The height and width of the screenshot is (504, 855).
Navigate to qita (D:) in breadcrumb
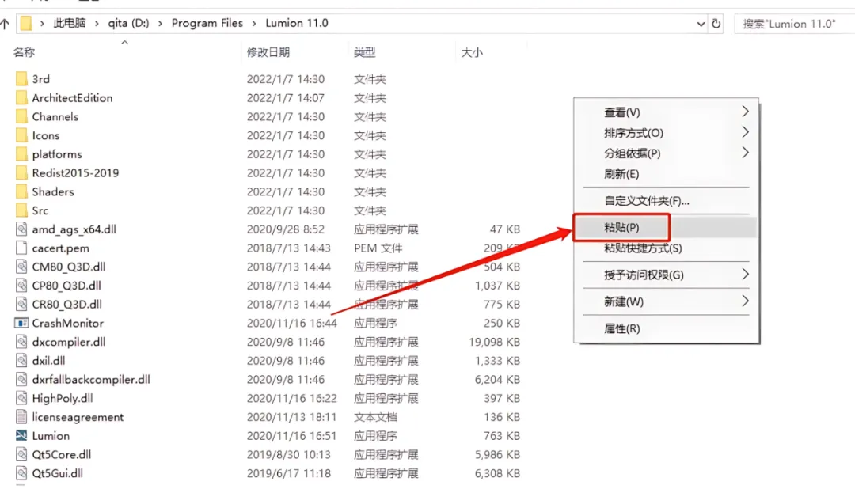pyautogui.click(x=128, y=24)
